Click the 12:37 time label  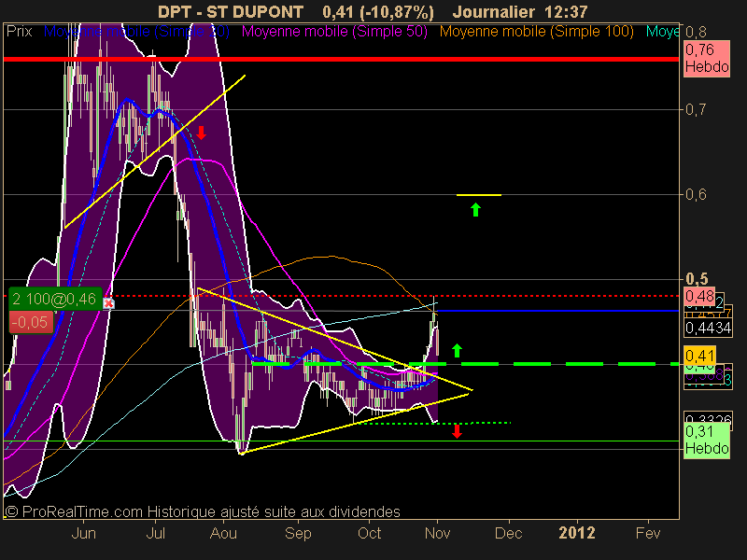click(568, 12)
